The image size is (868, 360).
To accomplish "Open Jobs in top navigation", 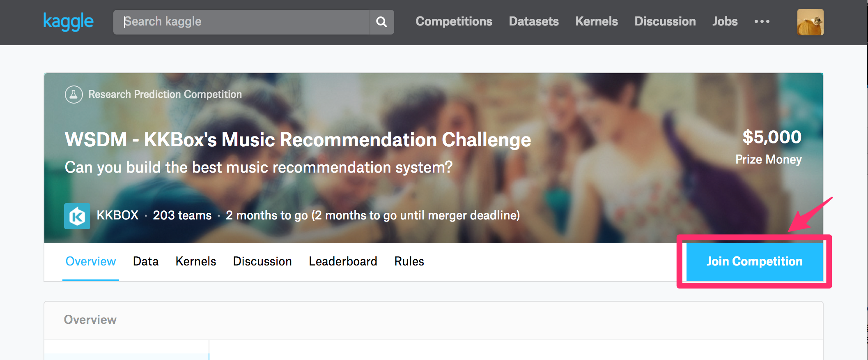I will pos(725,21).
